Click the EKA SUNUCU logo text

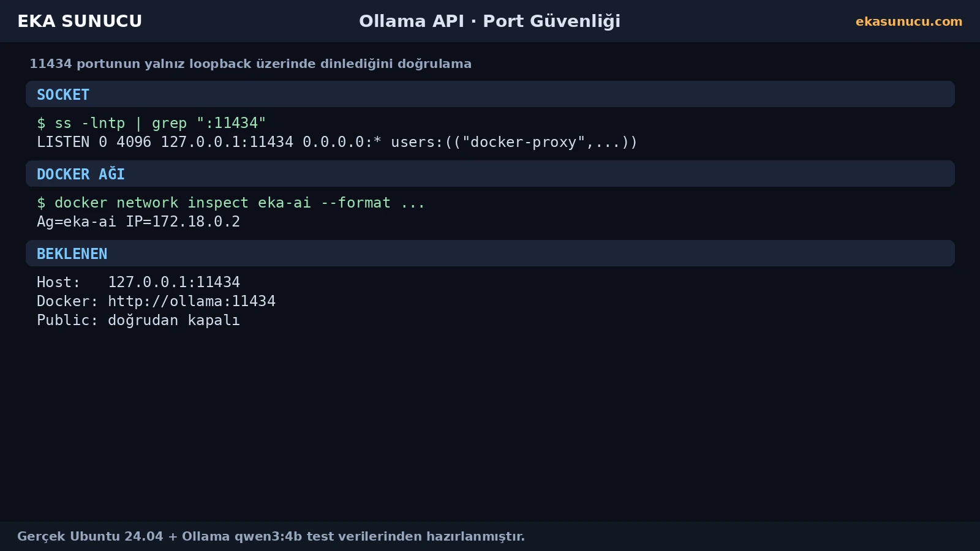point(80,21)
